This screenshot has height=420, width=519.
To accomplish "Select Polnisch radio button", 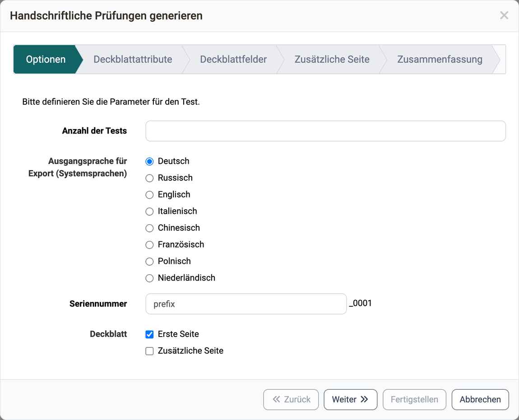I will [150, 262].
